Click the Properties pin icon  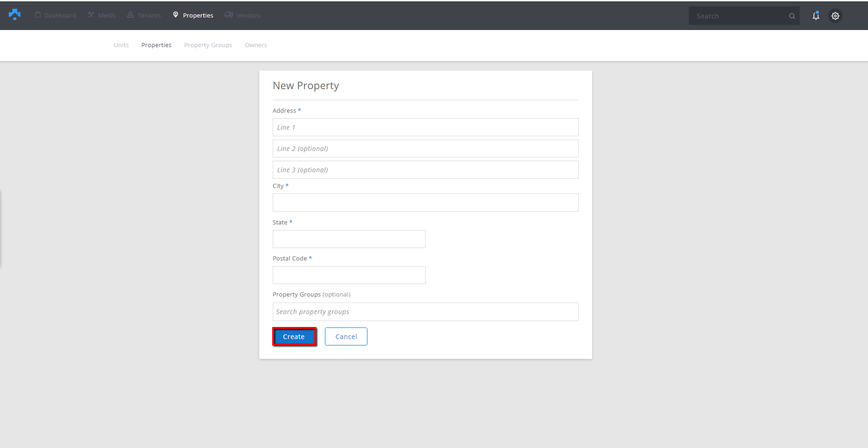click(176, 15)
